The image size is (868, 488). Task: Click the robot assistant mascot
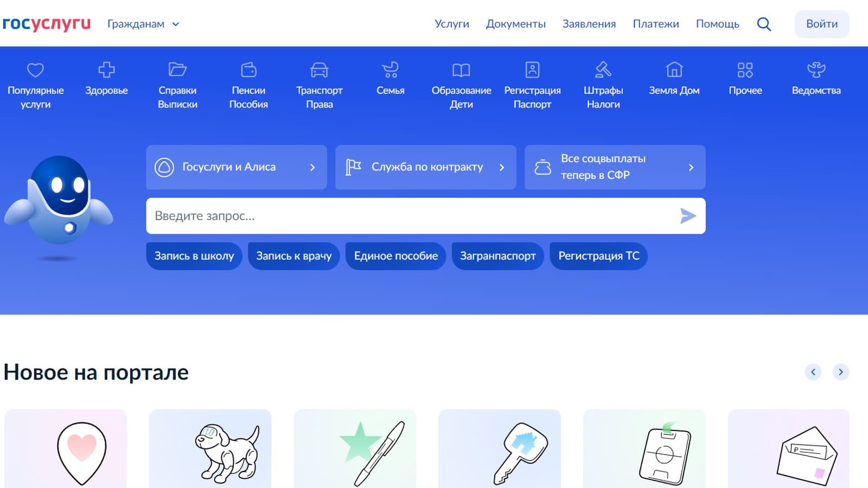[59, 201]
